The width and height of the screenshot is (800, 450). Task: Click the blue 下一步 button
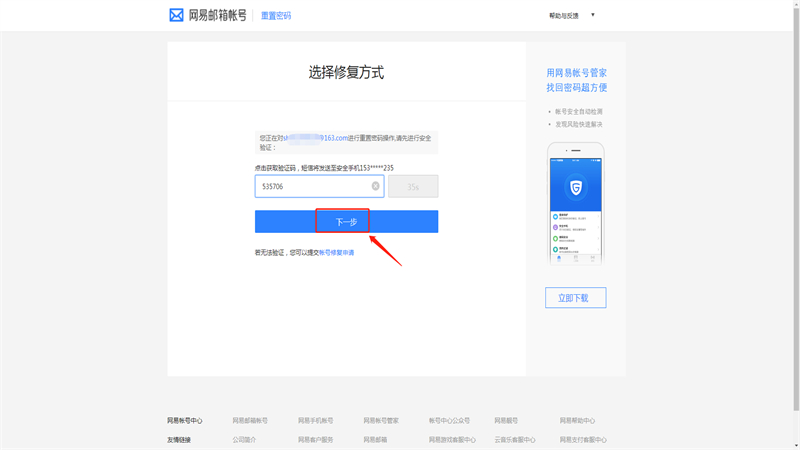346,221
